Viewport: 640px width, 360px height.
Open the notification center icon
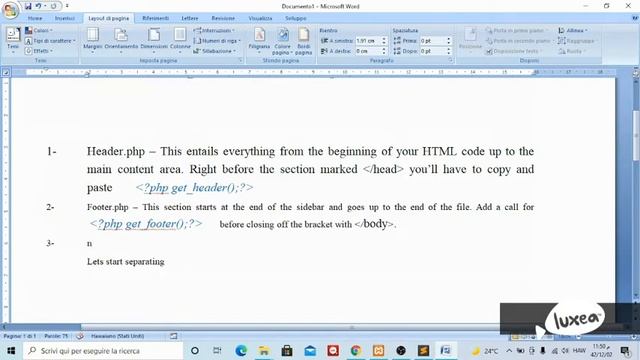(624, 351)
